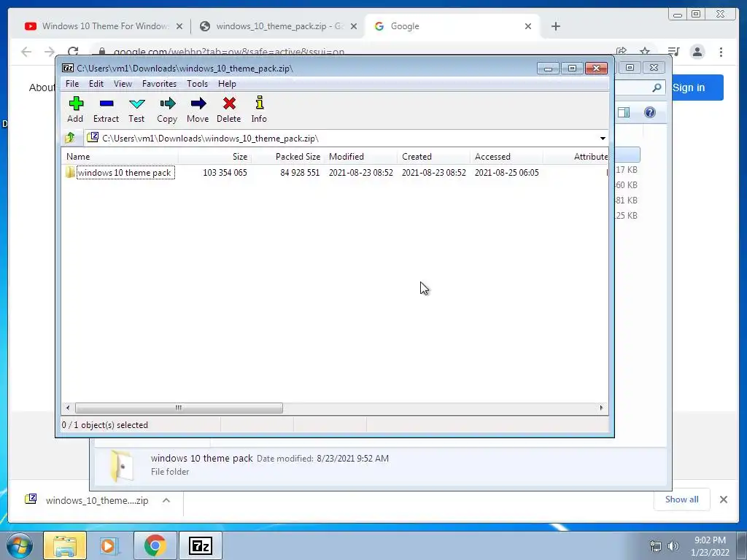Sort by the Accessed column header

tap(506, 157)
